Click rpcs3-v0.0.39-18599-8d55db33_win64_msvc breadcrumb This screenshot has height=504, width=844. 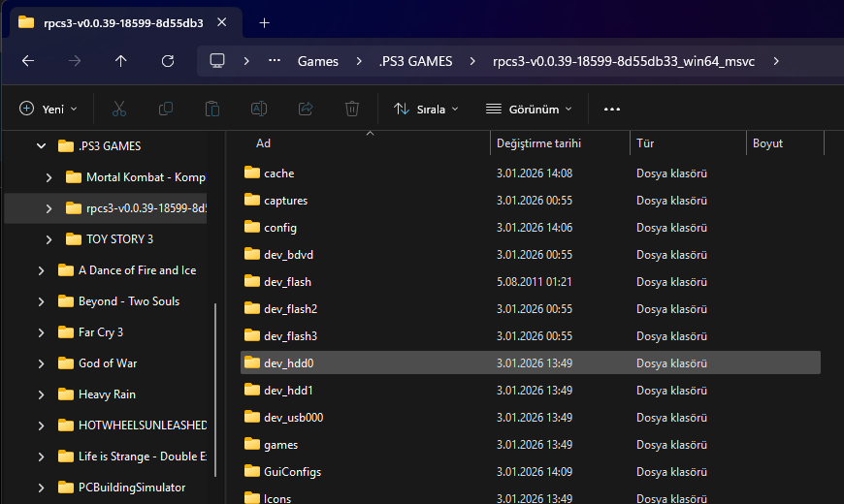click(x=624, y=61)
